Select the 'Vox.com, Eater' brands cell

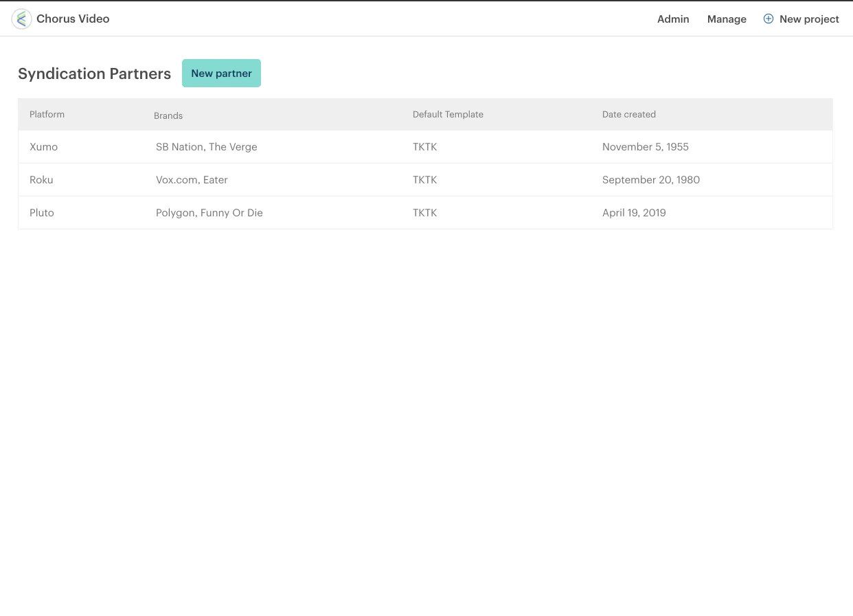[192, 180]
